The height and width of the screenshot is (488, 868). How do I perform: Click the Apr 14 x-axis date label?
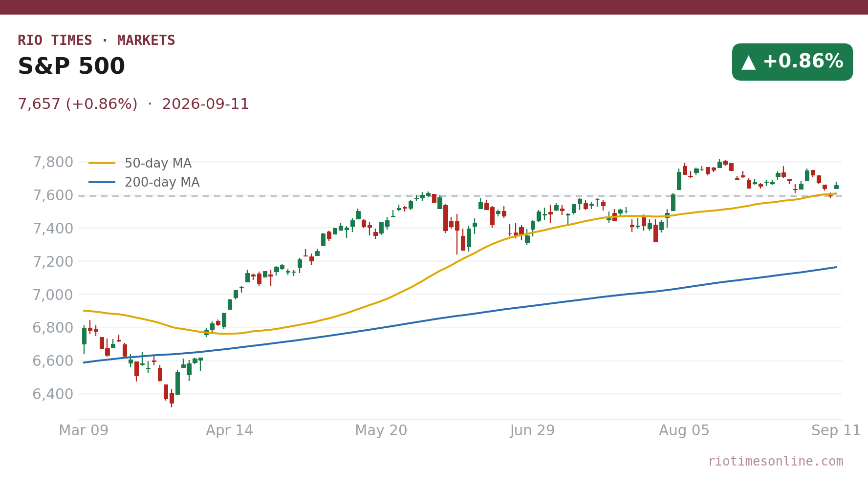point(230,430)
